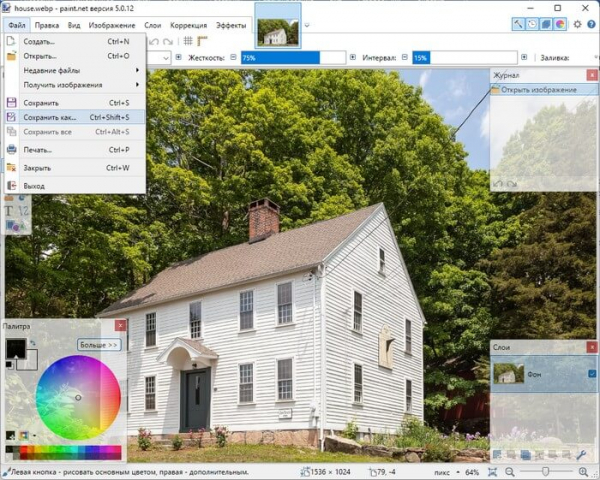Open the Вид menu
The image size is (600, 480).
(x=74, y=25)
